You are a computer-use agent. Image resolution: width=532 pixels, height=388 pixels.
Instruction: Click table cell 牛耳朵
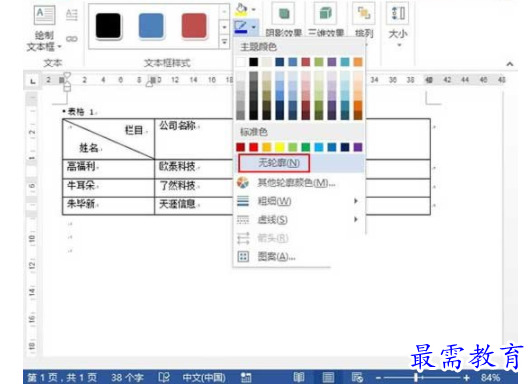(x=81, y=185)
